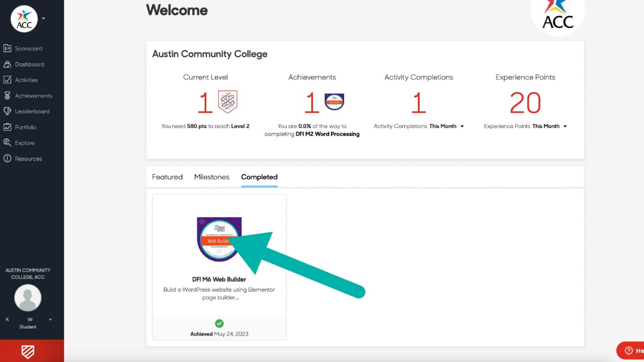
Task: Expand the student profile dropdown arrow
Action: pyautogui.click(x=50, y=320)
